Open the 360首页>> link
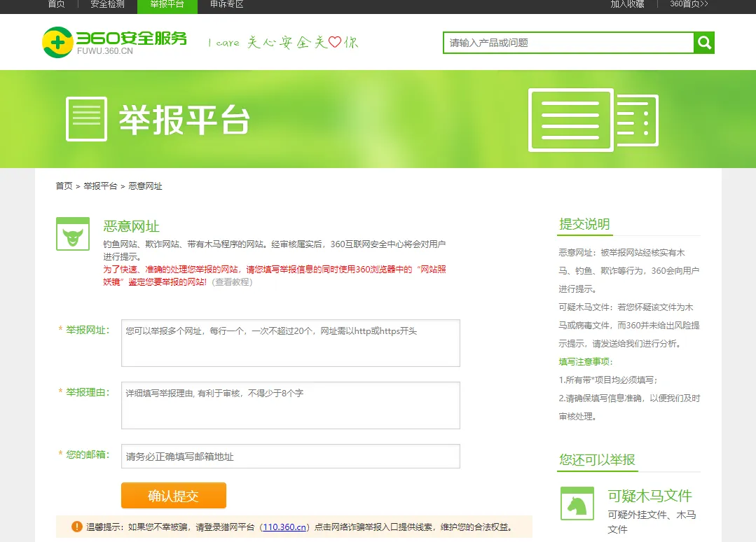The width and height of the screenshot is (756, 542). [x=689, y=4]
